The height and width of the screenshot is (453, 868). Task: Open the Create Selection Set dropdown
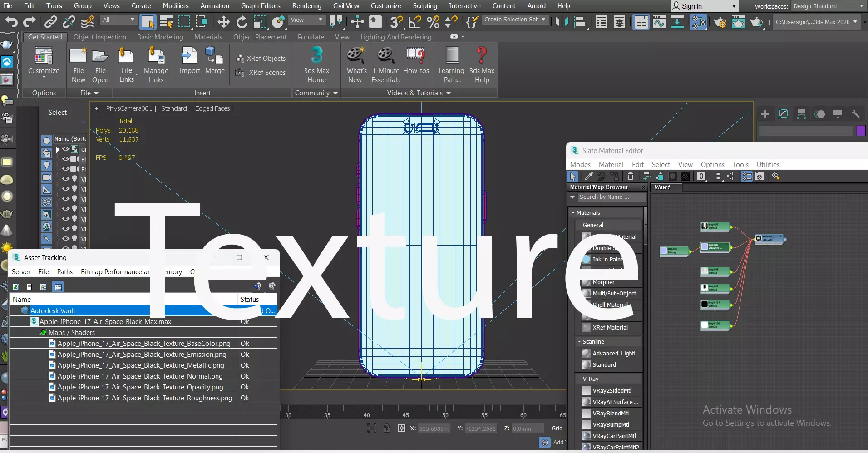515,20
